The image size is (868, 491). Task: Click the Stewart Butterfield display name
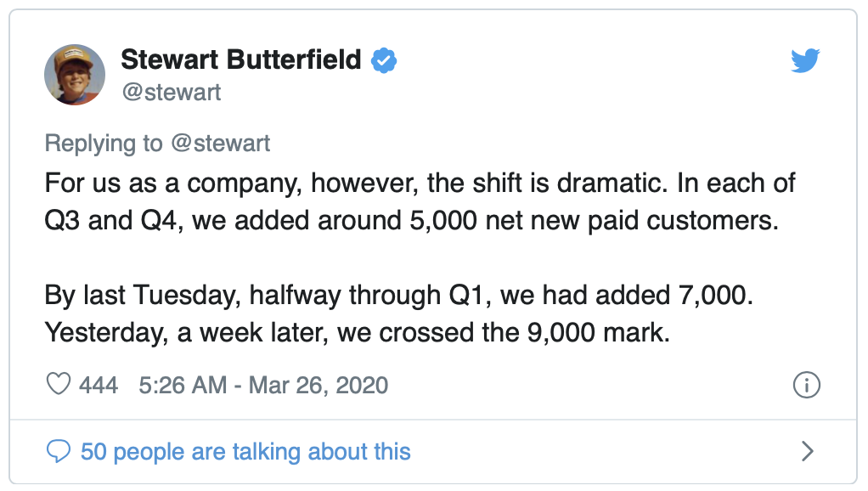[x=240, y=60]
